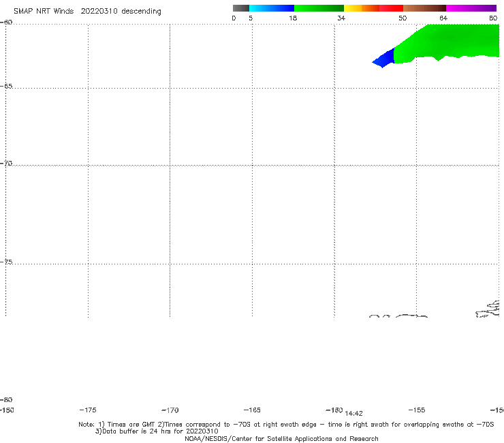Click the 'SMAP NRT Winds 20220310 descending' title

(87, 11)
